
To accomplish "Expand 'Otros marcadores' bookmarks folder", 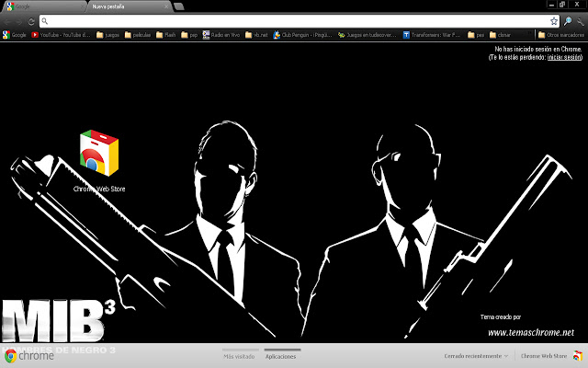I will pyautogui.click(x=561, y=35).
